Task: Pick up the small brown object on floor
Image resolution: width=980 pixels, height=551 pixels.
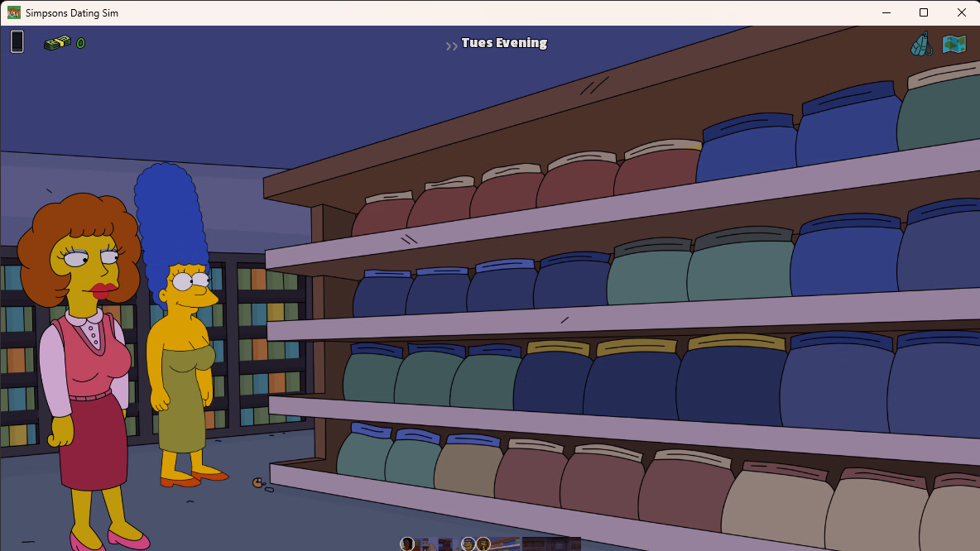Action: (258, 482)
